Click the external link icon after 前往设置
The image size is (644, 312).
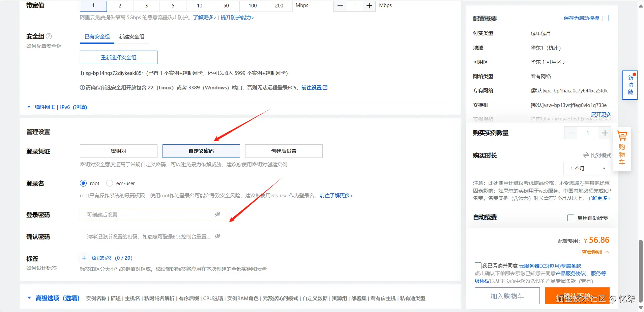point(325,87)
